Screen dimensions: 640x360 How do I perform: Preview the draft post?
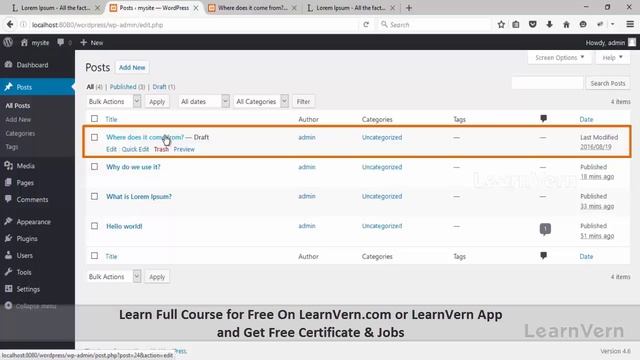pyautogui.click(x=184, y=149)
